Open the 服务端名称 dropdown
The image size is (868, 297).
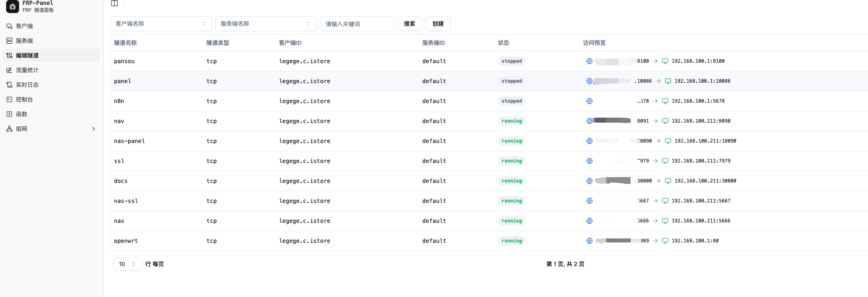266,24
